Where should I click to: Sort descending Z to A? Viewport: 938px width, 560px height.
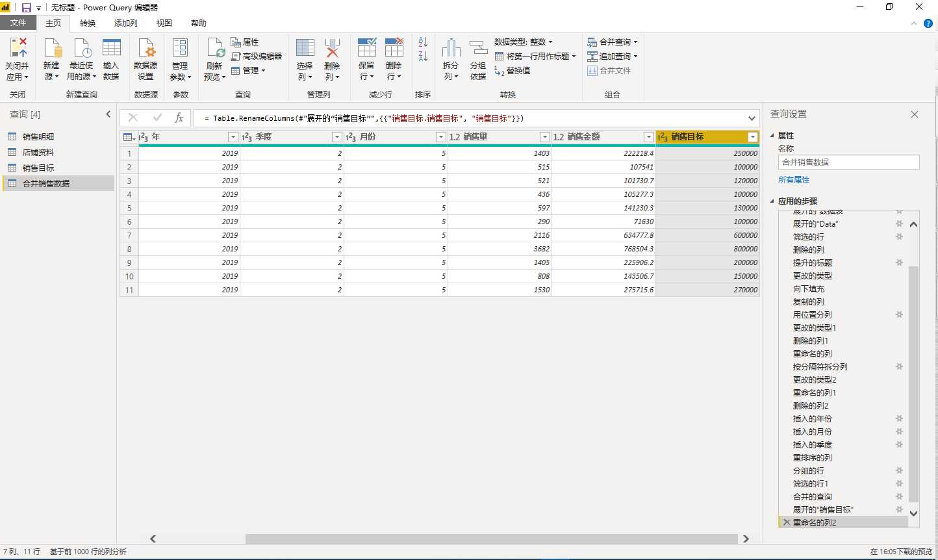(423, 57)
